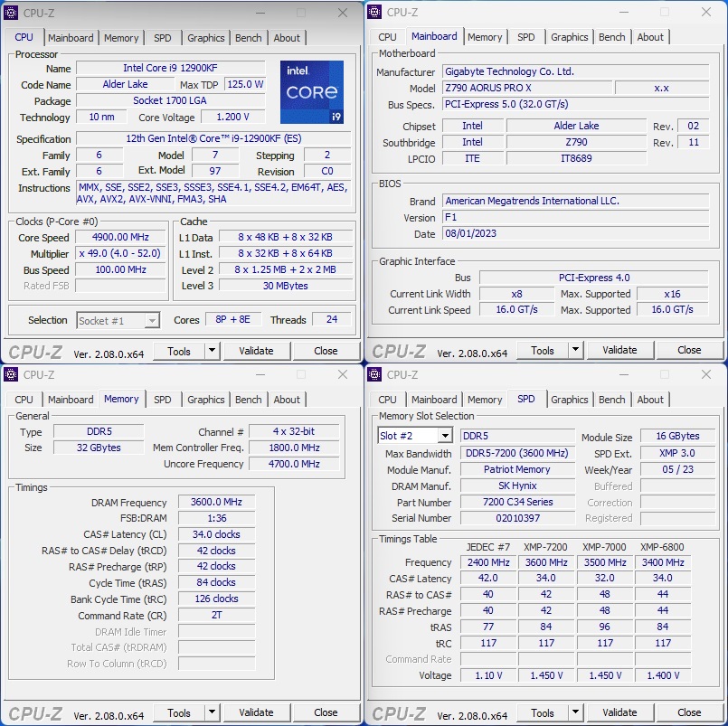
Task: Click the FSB:DRAM value '1:36'
Action: coord(216,518)
